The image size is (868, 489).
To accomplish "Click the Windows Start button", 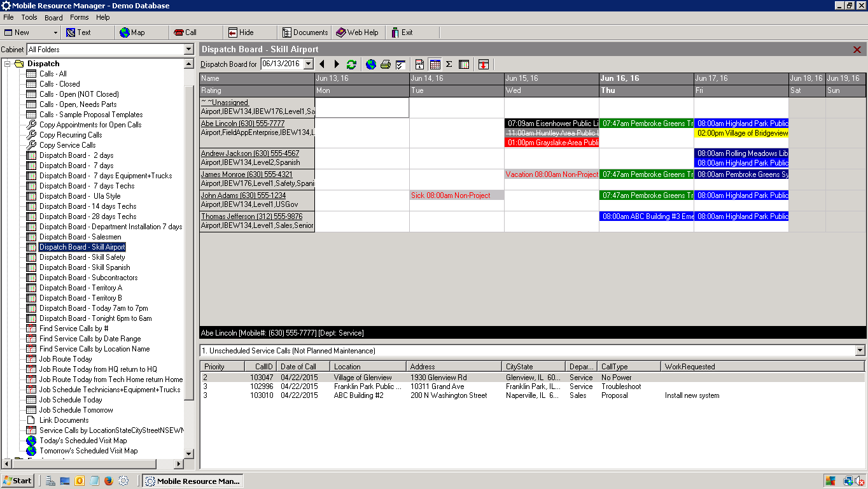I will click(17, 481).
